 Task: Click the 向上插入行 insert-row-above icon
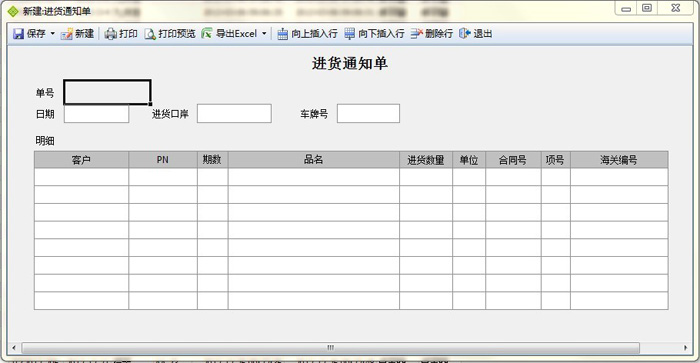tap(282, 34)
